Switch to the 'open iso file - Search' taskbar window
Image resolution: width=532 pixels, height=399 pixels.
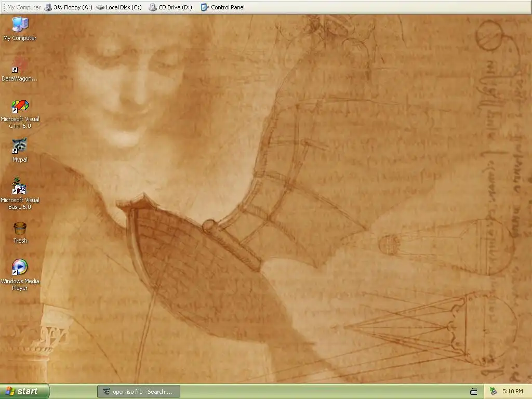[138, 392]
